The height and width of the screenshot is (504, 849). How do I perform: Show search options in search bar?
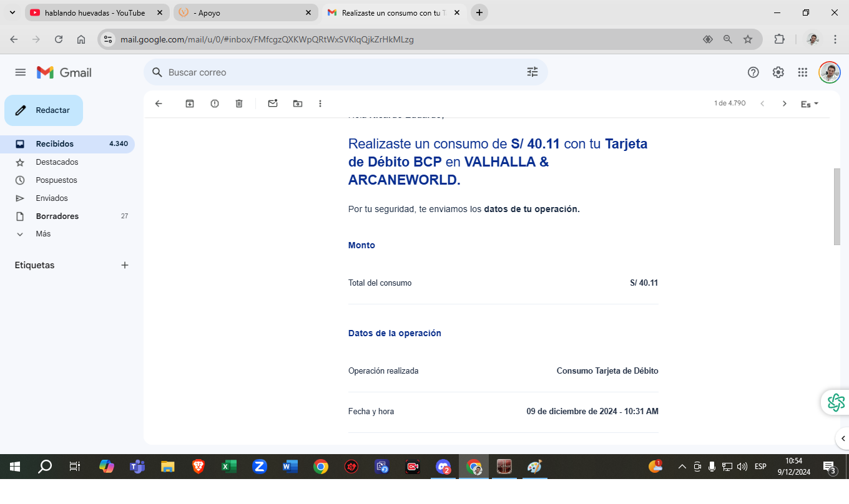coord(532,72)
